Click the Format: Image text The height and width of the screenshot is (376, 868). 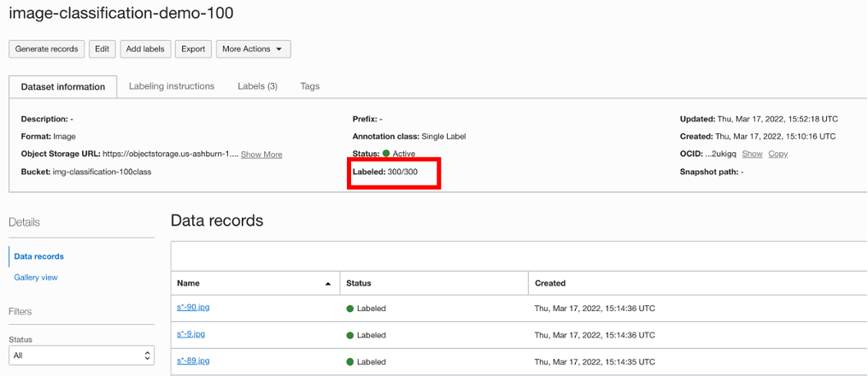coord(48,136)
